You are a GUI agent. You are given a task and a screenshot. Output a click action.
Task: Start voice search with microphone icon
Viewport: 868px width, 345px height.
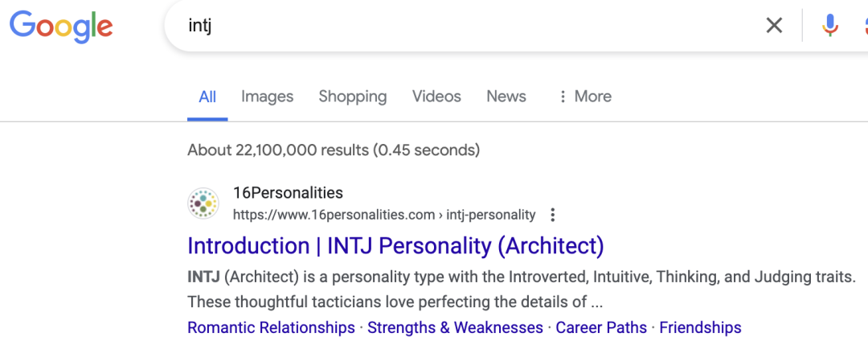click(x=829, y=25)
